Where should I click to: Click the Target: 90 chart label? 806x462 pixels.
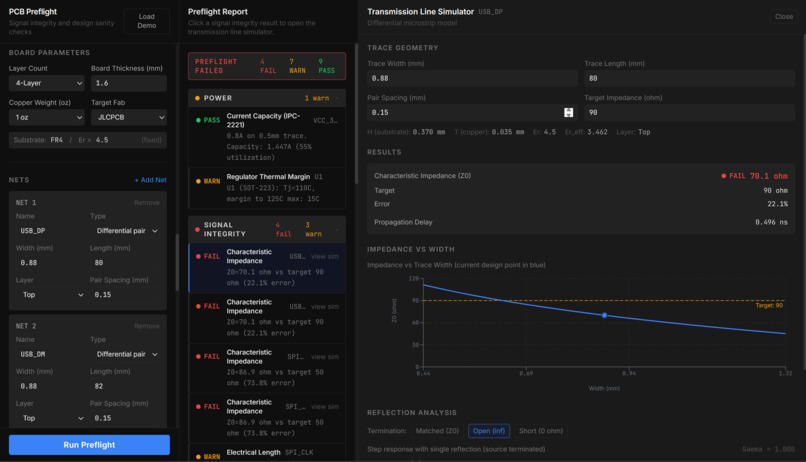(x=769, y=305)
